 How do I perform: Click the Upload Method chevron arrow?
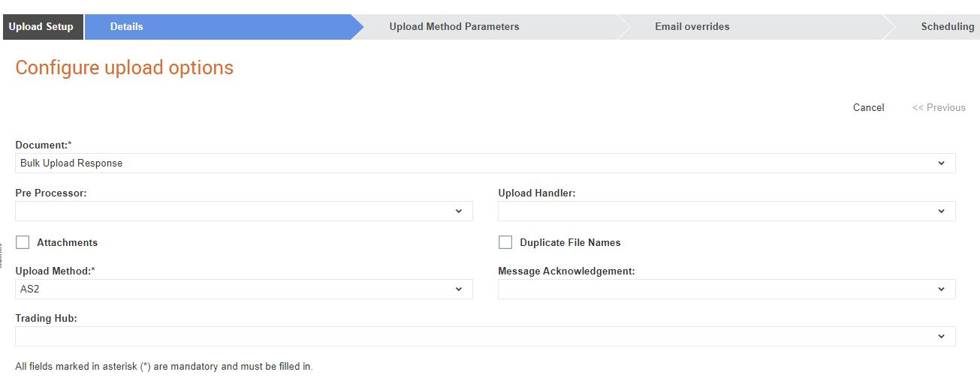[459, 289]
